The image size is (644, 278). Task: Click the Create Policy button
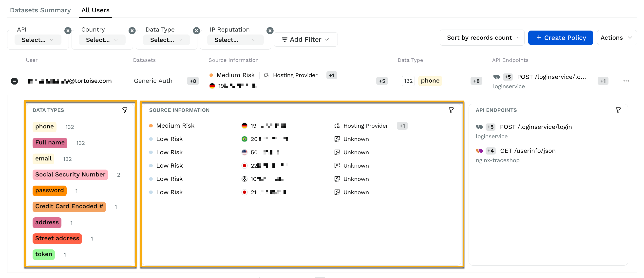561,38
